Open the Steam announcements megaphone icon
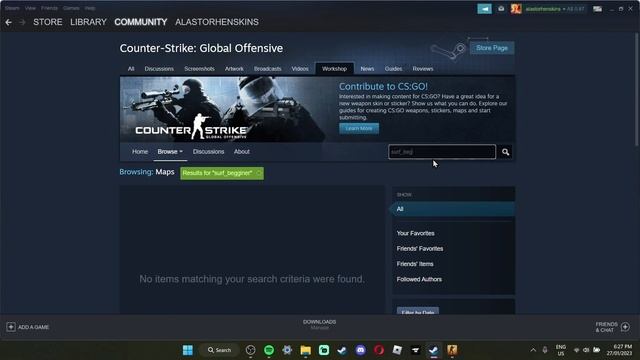 [484, 9]
